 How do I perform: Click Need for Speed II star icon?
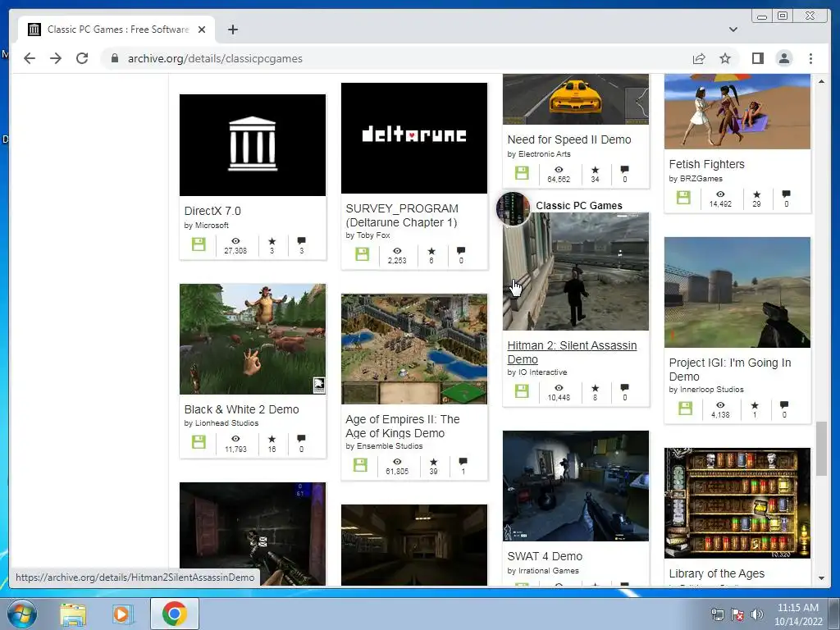pyautogui.click(x=595, y=170)
